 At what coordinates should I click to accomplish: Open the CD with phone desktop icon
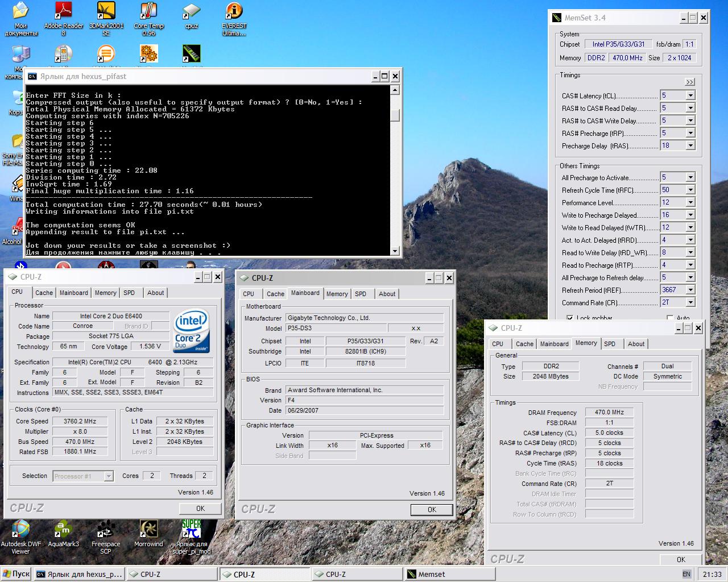63,55
